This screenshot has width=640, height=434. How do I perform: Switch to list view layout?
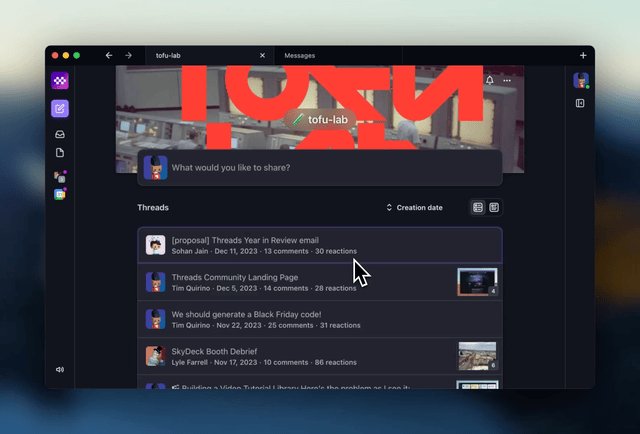click(x=478, y=207)
